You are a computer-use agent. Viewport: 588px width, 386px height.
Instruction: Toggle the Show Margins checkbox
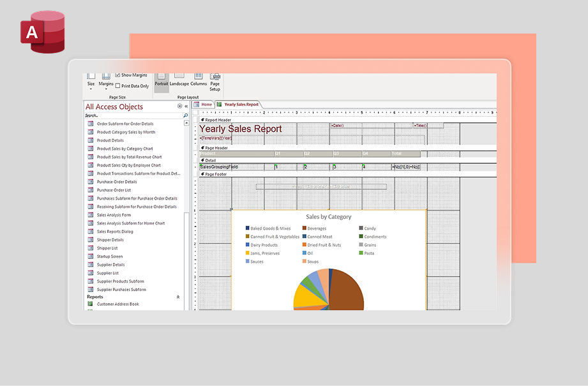(x=117, y=75)
